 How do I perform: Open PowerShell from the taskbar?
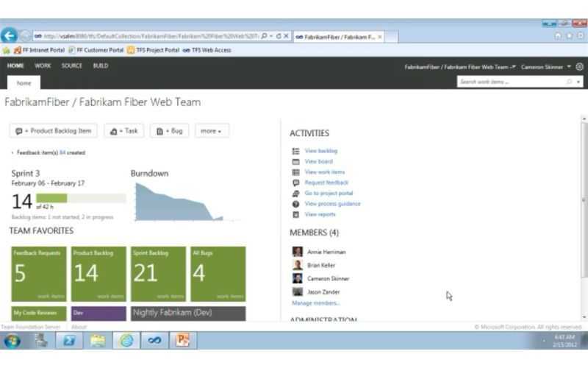[x=69, y=341]
